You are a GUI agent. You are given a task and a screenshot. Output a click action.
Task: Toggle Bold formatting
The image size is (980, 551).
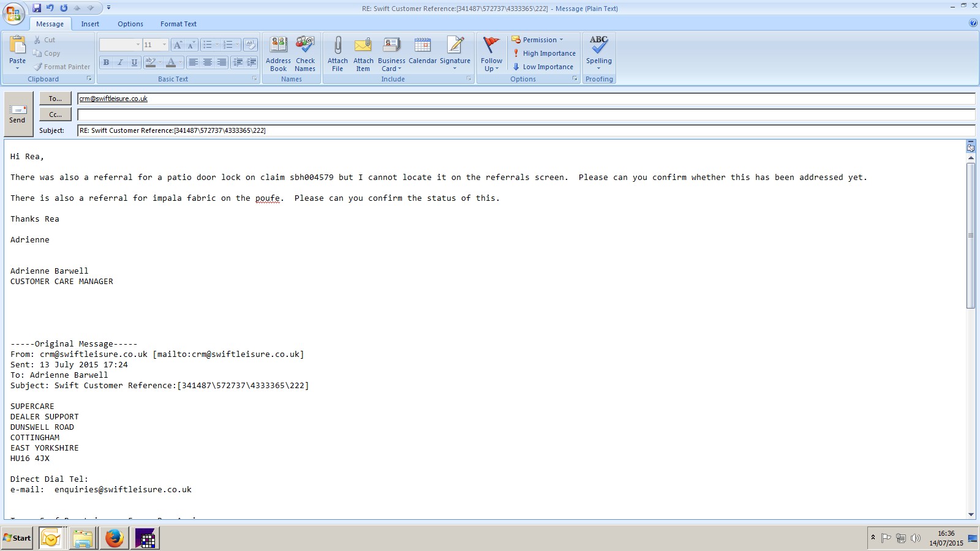pos(106,62)
